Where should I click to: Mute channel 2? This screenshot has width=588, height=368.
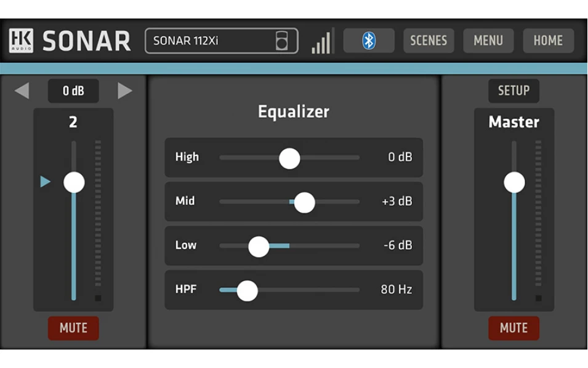(x=73, y=328)
